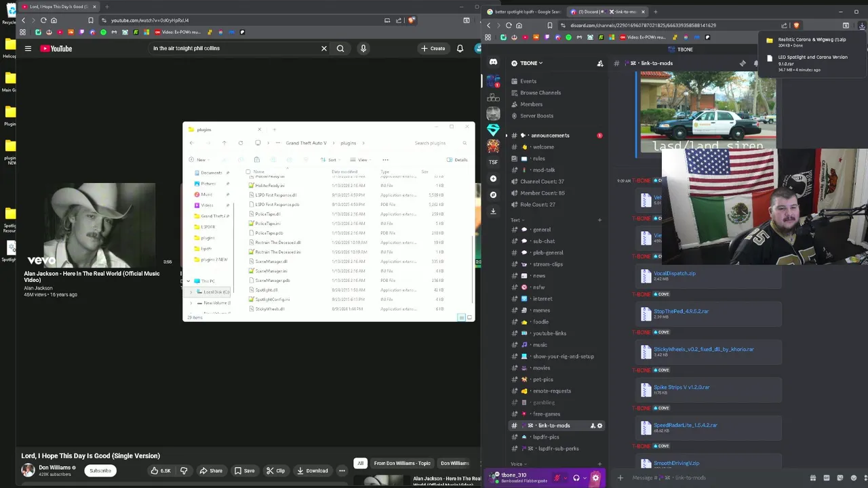The height and width of the screenshot is (488, 868).
Task: Open 'plugins 2 NEW' in Explorer sidebar
Action: tap(214, 260)
